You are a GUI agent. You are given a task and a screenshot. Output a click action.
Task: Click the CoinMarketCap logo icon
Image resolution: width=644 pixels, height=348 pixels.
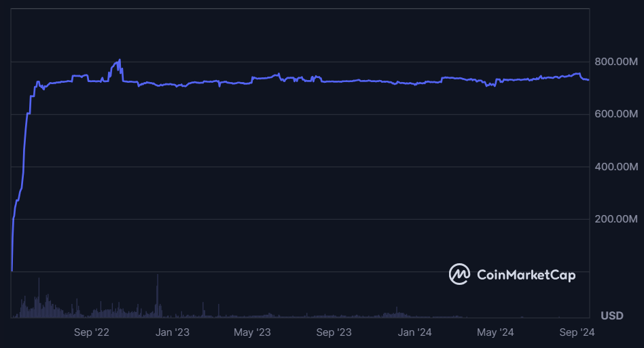click(460, 274)
